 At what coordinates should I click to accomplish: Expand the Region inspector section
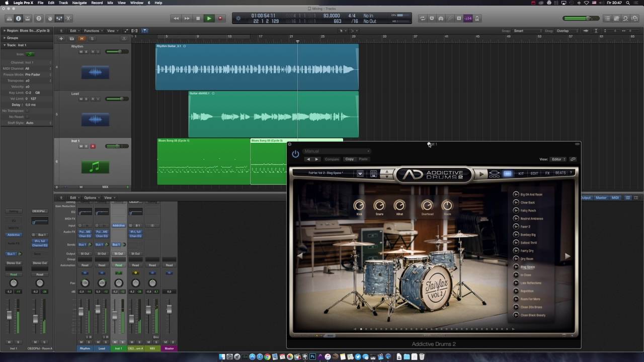click(4, 31)
